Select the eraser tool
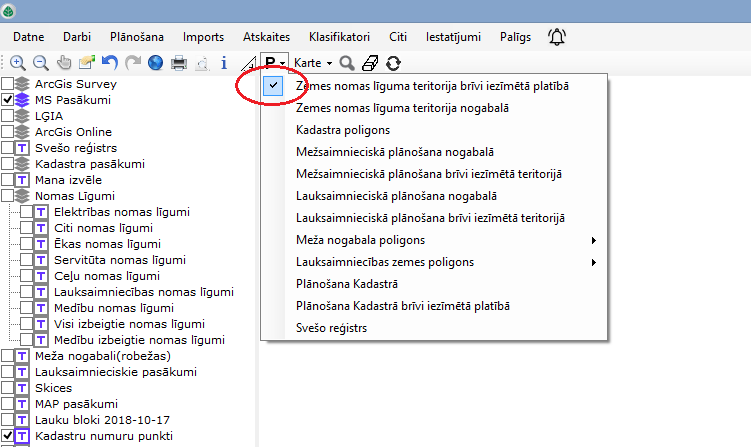The height and width of the screenshot is (447, 751). [370, 63]
